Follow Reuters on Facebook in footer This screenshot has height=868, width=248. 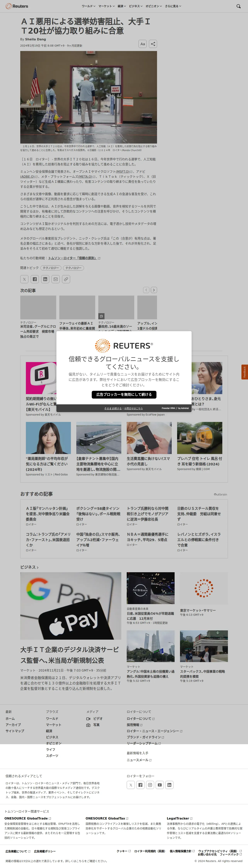pos(140,785)
